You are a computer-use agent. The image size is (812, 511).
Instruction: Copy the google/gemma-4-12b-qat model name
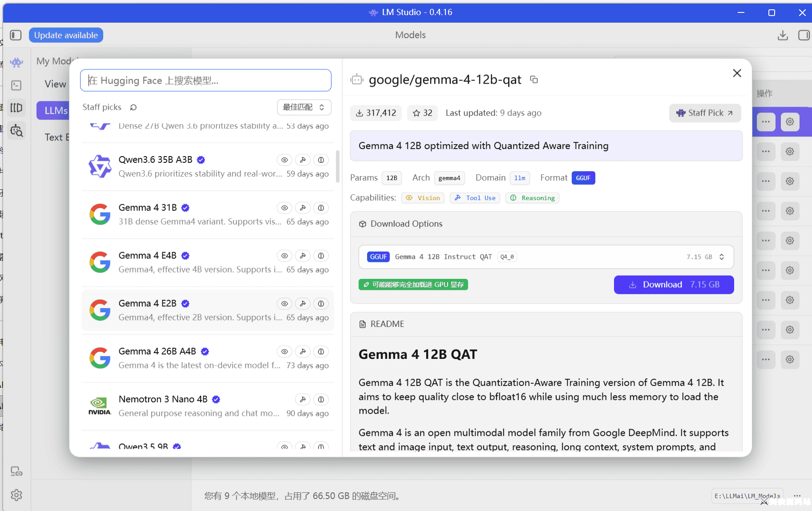(x=534, y=80)
